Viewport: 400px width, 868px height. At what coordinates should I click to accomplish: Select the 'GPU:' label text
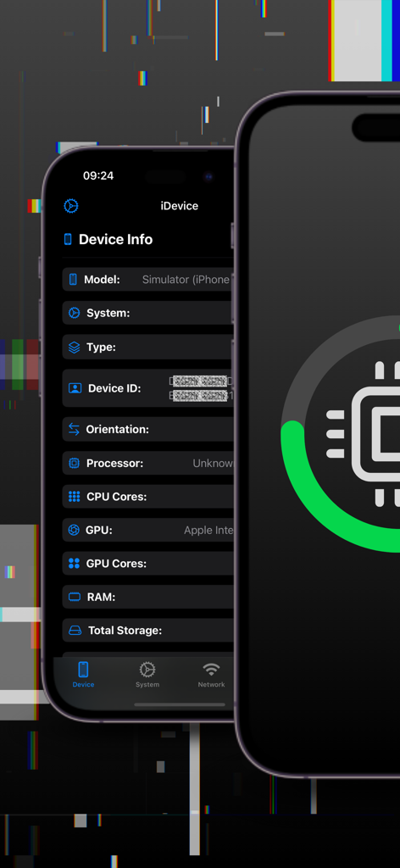[99, 531]
